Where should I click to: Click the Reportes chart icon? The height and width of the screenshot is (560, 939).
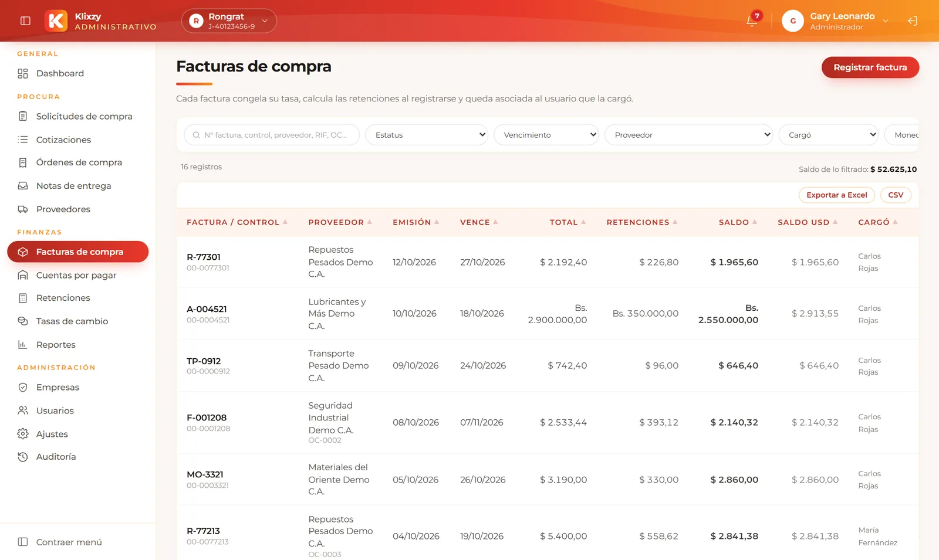click(23, 345)
